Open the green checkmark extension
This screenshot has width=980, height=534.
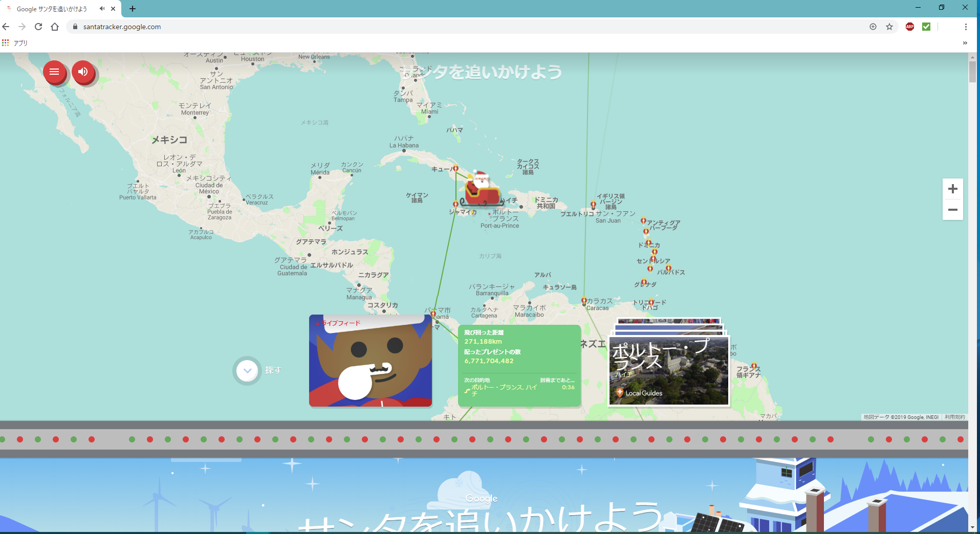click(926, 27)
